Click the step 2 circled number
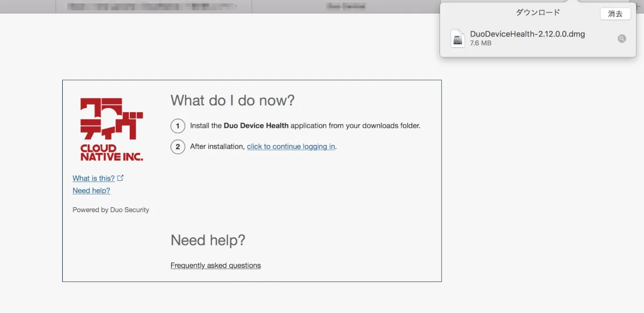 (x=178, y=147)
